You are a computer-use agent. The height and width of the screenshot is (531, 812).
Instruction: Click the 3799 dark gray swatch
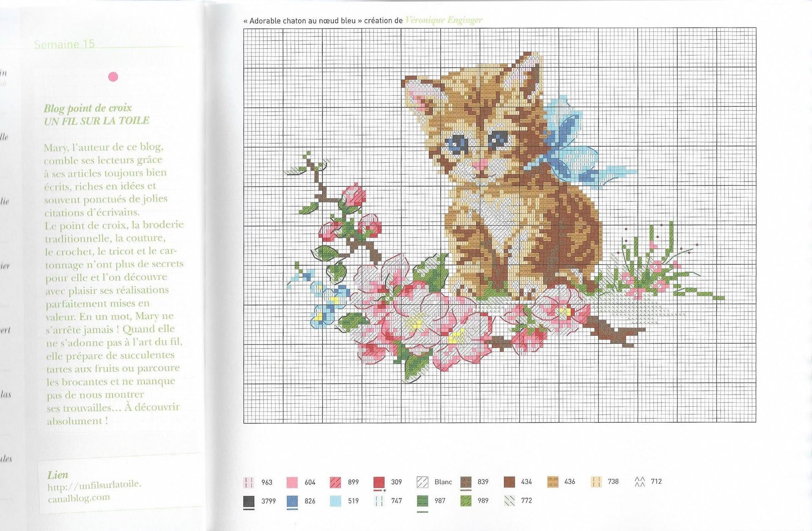pyautogui.click(x=249, y=502)
